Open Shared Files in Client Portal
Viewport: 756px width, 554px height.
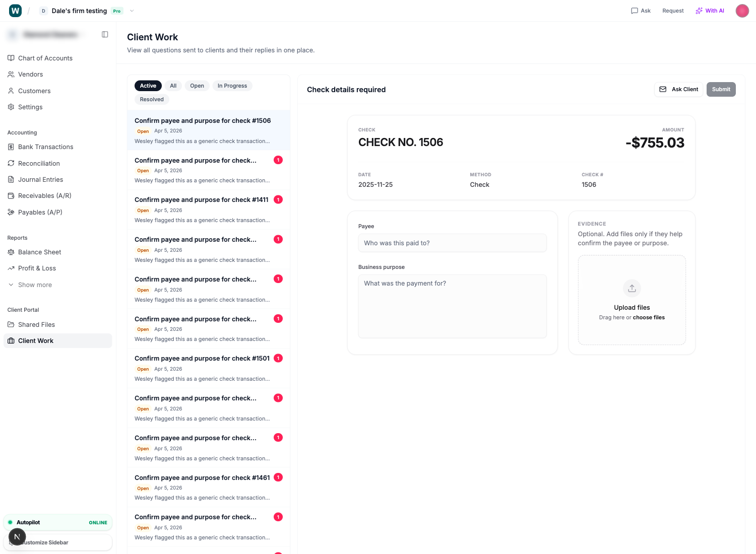tap(36, 324)
